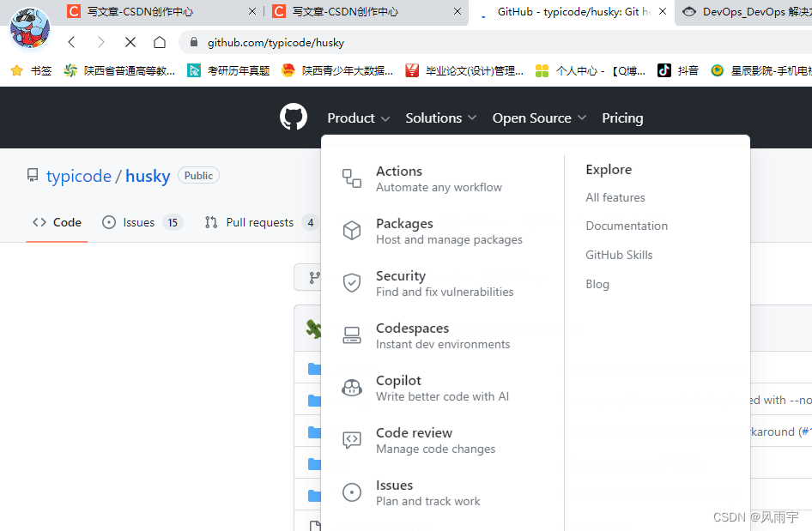Viewport: 812px width, 531px height.
Task: Stop loading the page
Action: pyautogui.click(x=130, y=42)
